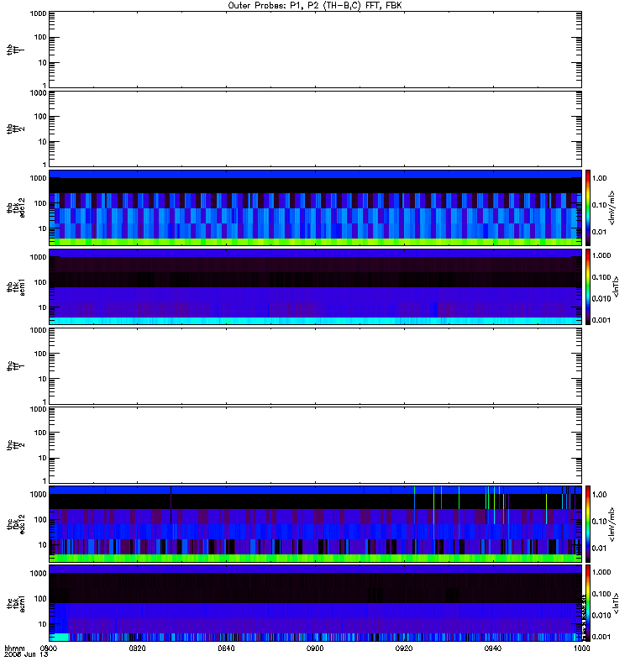Click the 'hhmm' time axis units label
630x672 pixels.
coord(14,648)
